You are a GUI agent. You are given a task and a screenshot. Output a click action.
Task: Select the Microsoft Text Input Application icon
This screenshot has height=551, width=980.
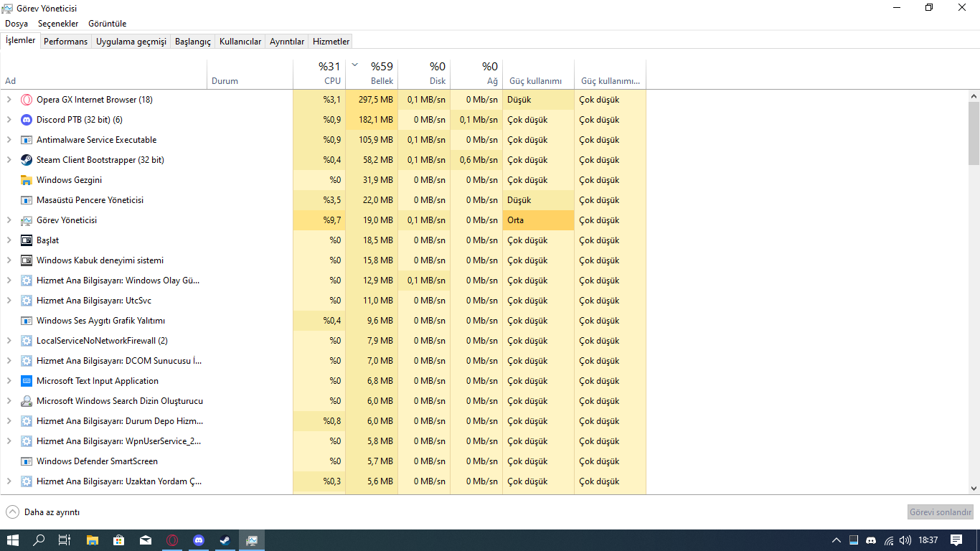(x=27, y=381)
